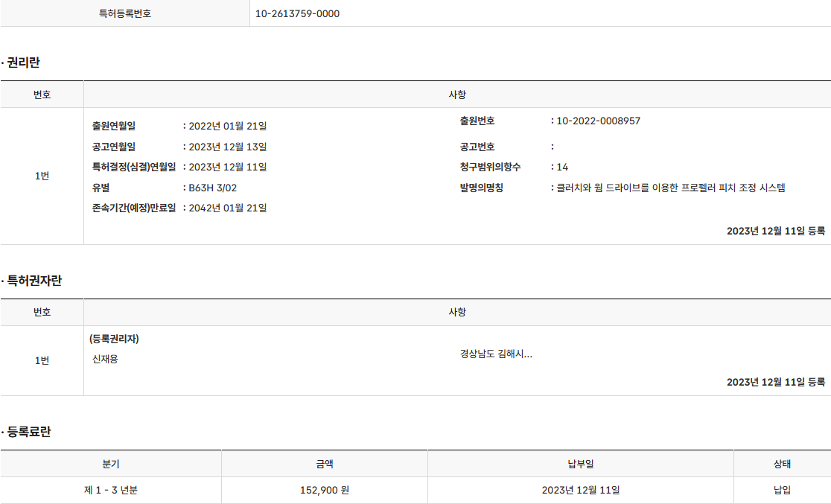The height and width of the screenshot is (504, 831).
Task: Click the 등록료란 section heading
Action: pyautogui.click(x=28, y=432)
